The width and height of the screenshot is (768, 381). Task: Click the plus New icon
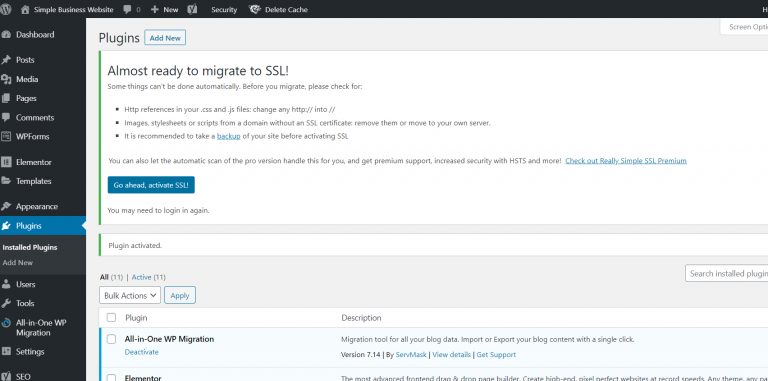pos(155,9)
